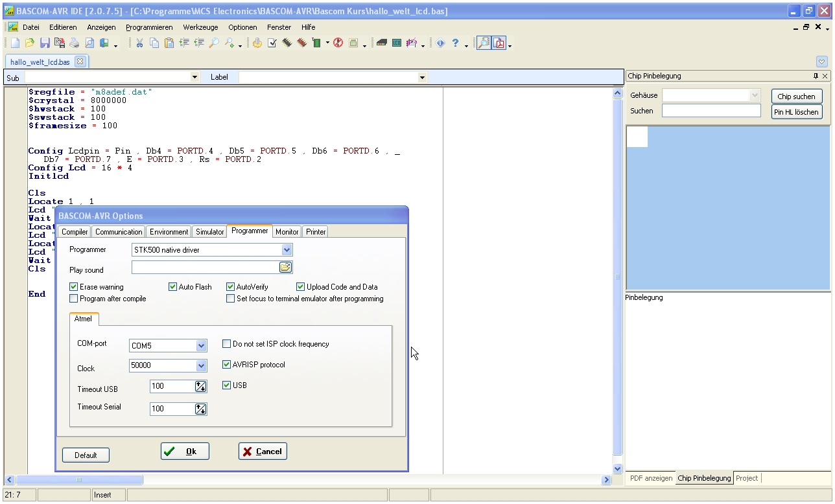Viewport: 835px width, 504px height.
Task: Click the Cancel button in Options dialog
Action: [x=263, y=452]
